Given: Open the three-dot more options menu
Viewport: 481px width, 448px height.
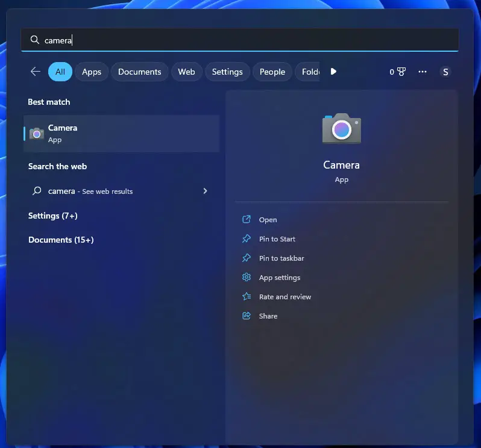Looking at the screenshot, I should (423, 72).
